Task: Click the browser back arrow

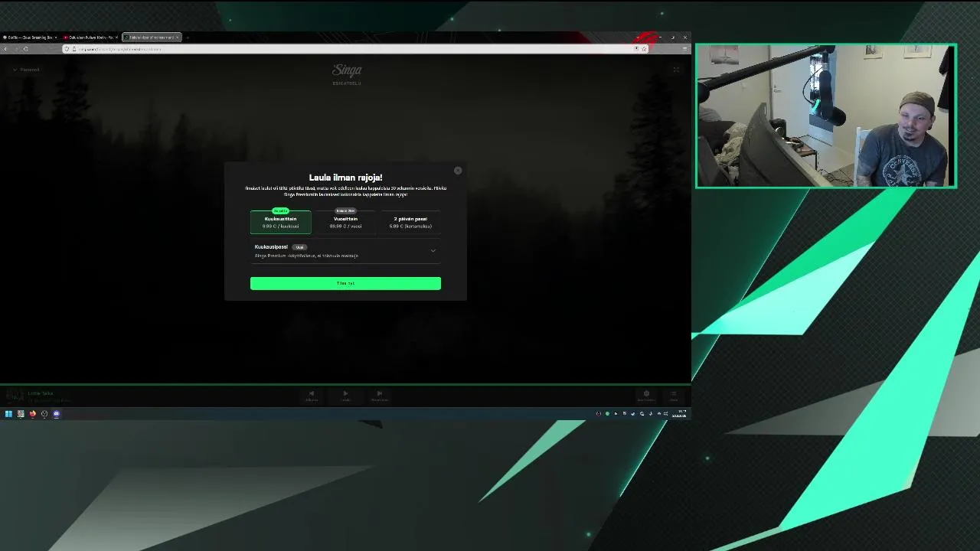Action: point(5,49)
